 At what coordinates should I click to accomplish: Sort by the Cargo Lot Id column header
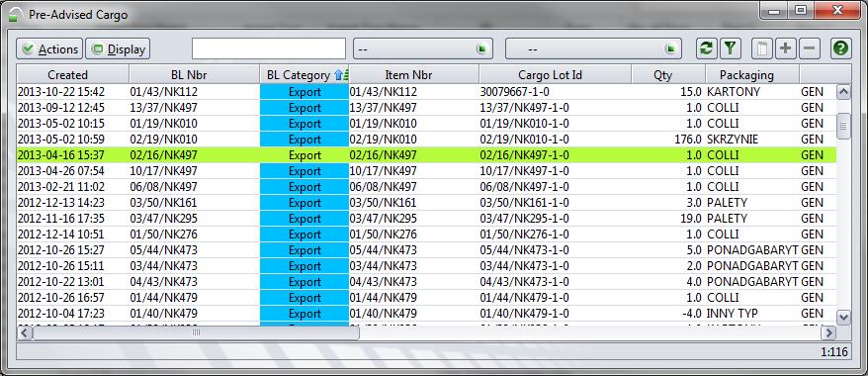(556, 74)
